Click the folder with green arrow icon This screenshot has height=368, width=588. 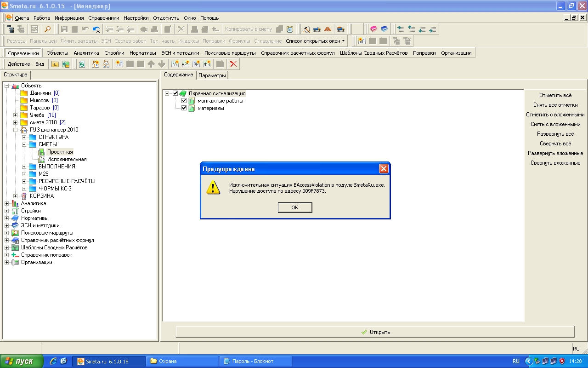click(x=66, y=64)
